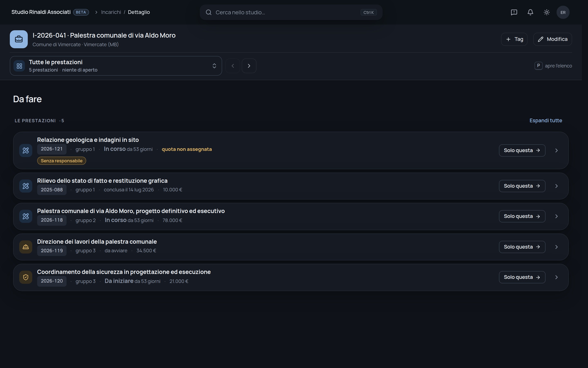Click Modifica button
This screenshot has width=588, height=368.
552,39
